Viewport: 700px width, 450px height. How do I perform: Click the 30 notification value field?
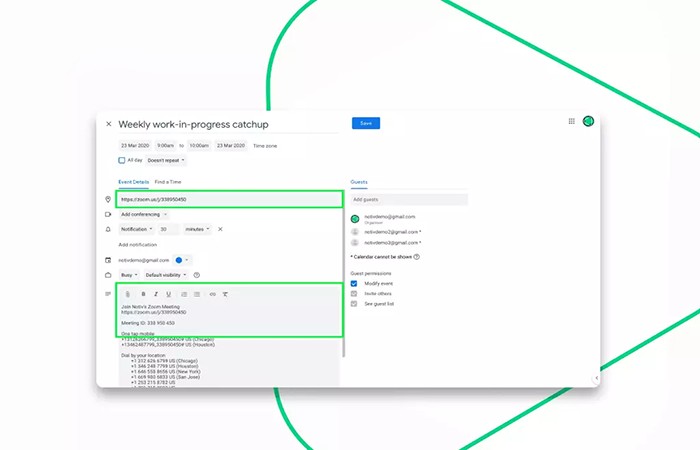click(168, 229)
